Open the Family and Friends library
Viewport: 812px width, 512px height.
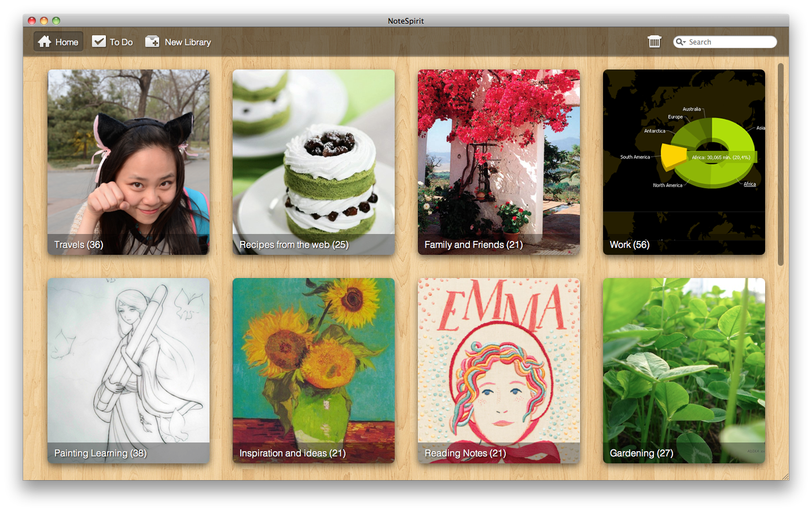[499, 162]
